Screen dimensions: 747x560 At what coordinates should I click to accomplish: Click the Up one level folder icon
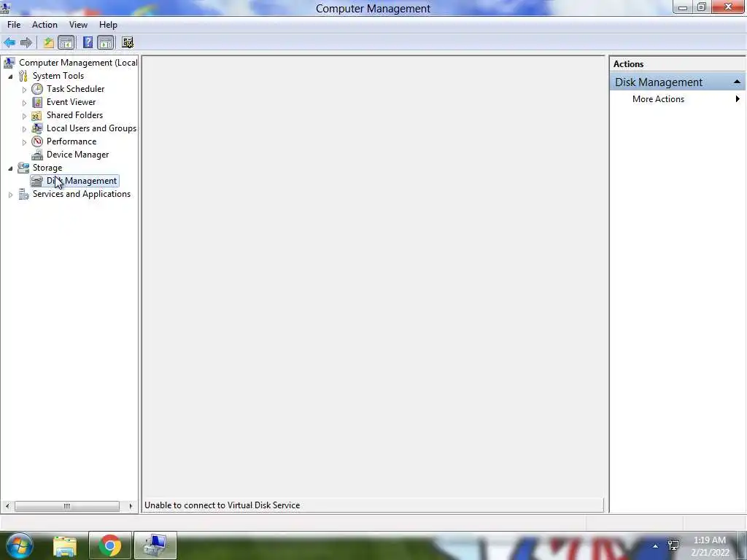pyautogui.click(x=49, y=43)
